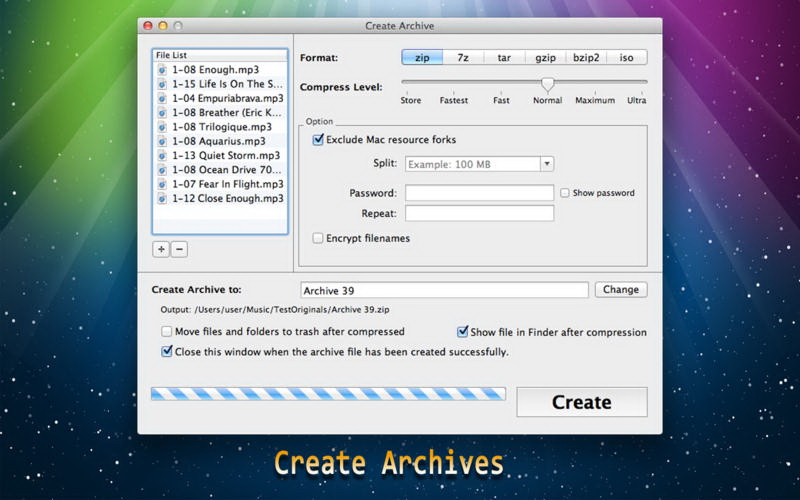
Task: Choose the iso format option
Action: coord(626,58)
